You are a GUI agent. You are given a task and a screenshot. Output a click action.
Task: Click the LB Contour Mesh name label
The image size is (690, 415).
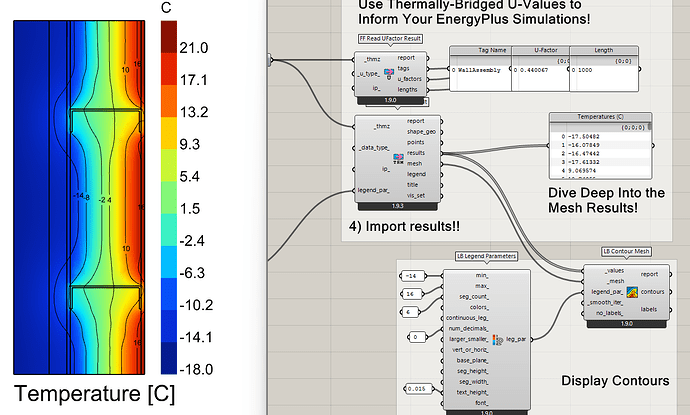[x=627, y=251]
